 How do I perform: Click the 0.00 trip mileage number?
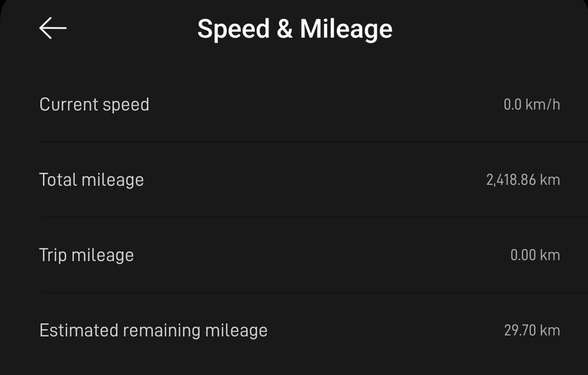click(x=523, y=255)
